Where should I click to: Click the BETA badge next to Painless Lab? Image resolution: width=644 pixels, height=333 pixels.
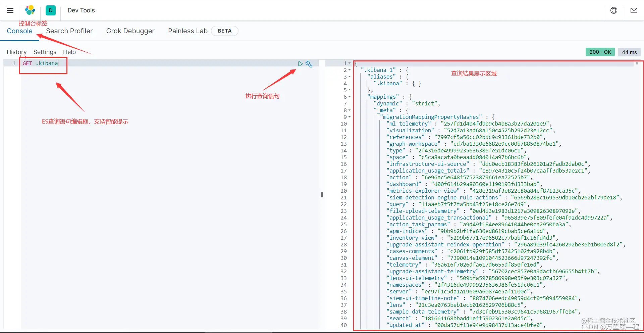tap(225, 31)
